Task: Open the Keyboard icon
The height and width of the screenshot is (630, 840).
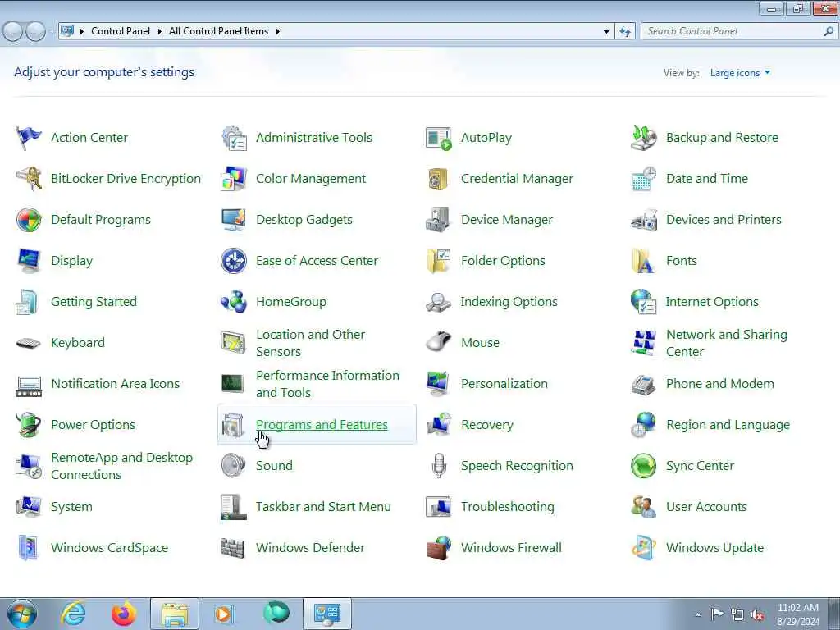Action: [29, 343]
